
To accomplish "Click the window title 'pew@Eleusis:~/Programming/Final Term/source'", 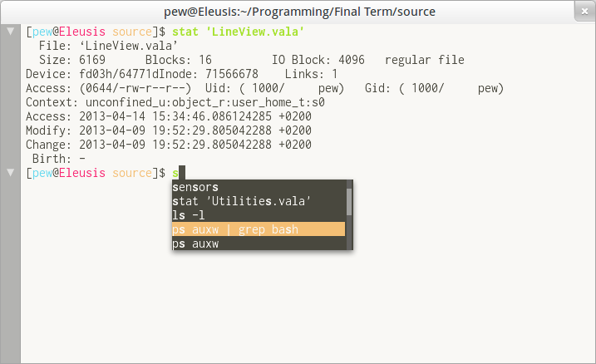I will pyautogui.click(x=299, y=12).
